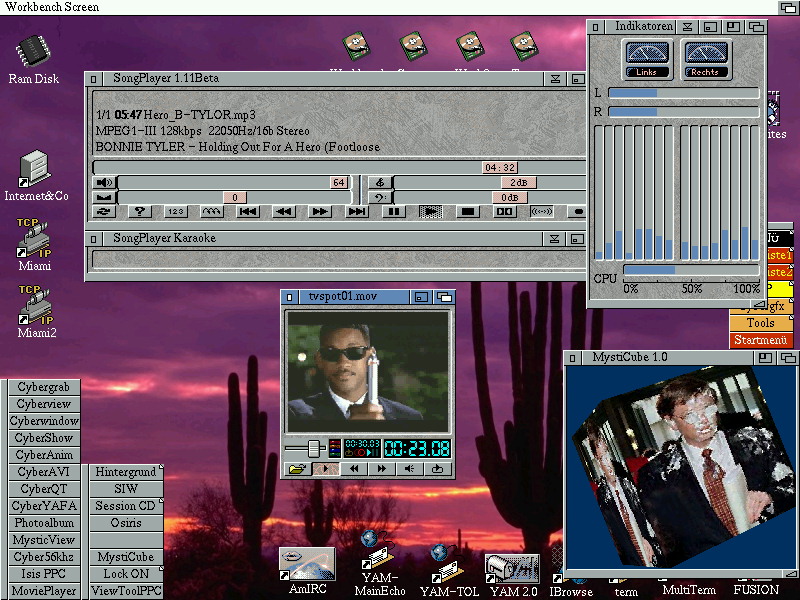Image resolution: width=800 pixels, height=600 pixels.
Task: Select the repeat mode icon in SongPlayer
Action: pos(104,211)
